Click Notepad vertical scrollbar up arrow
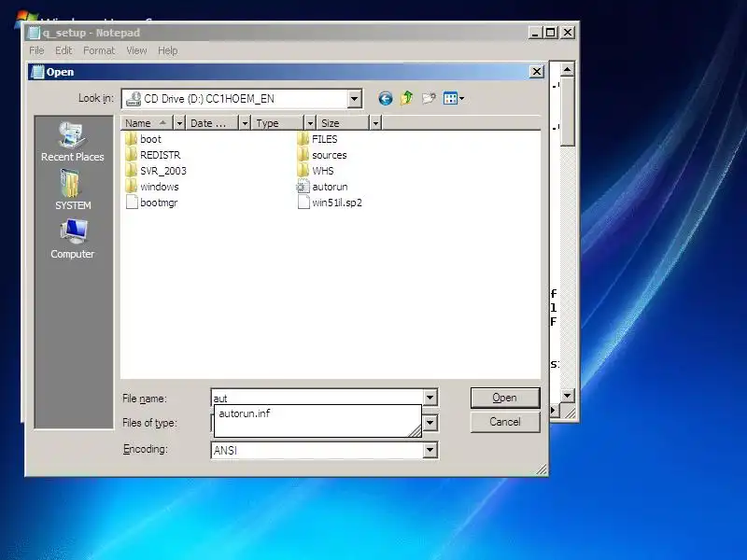The height and width of the screenshot is (560, 747). tap(567, 70)
